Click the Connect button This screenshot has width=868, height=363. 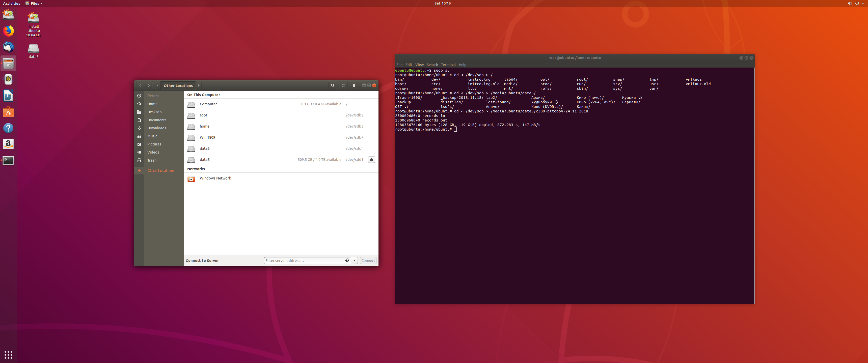[368, 260]
